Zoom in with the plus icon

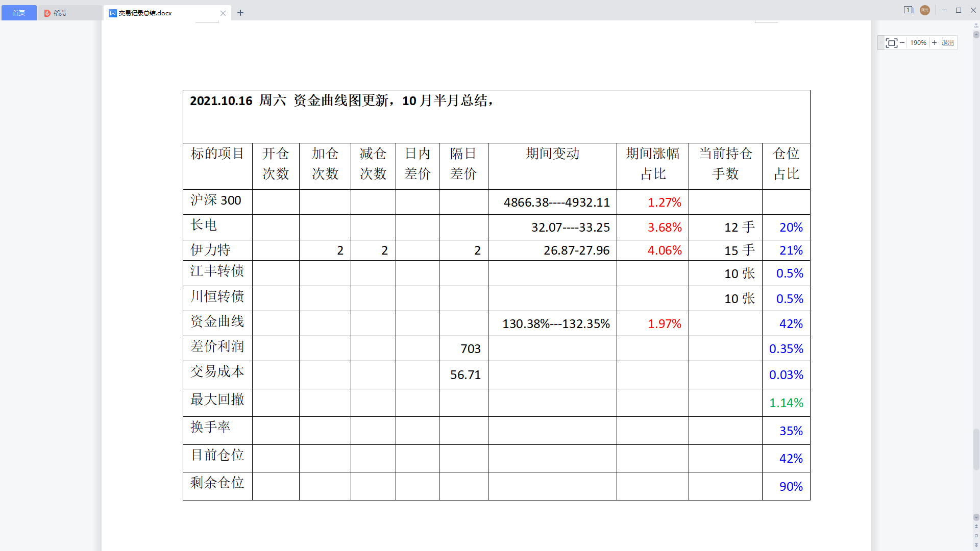(x=934, y=43)
